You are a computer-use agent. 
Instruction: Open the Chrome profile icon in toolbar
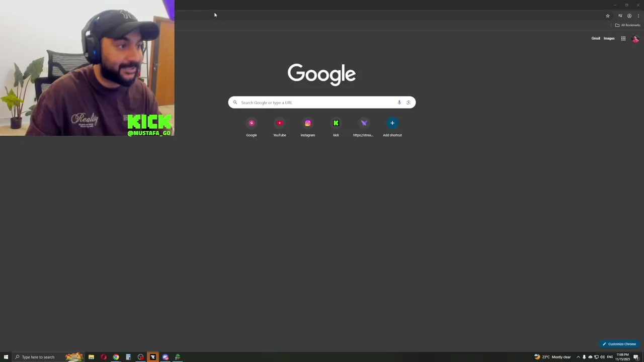pos(629,16)
